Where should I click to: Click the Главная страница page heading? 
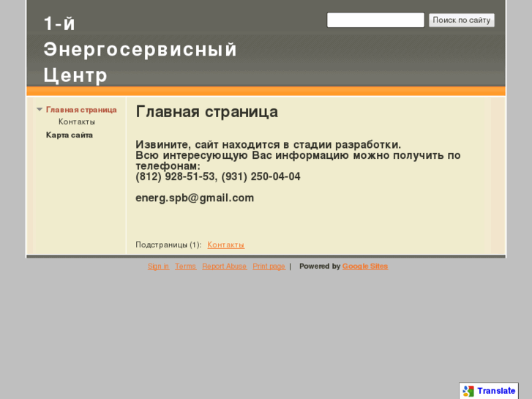click(x=206, y=112)
